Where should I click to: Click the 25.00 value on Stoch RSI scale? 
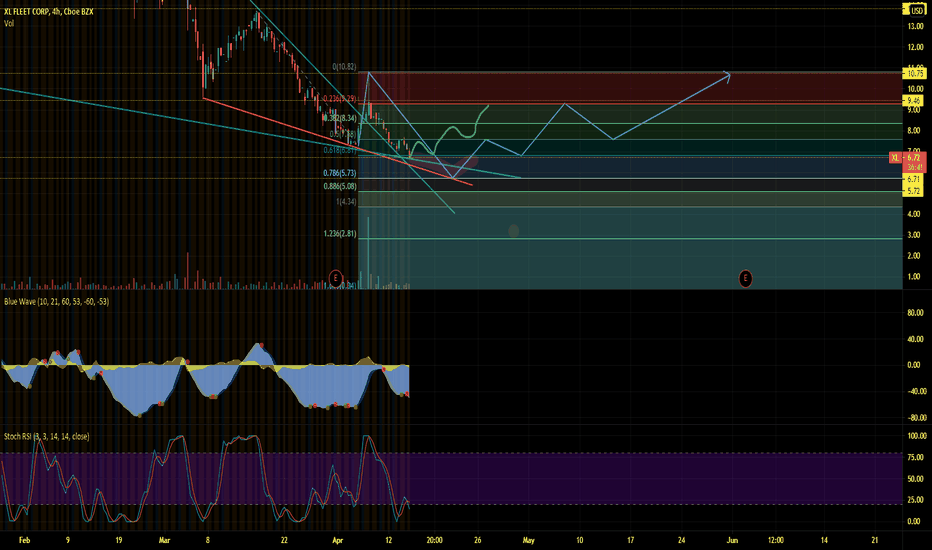pos(915,500)
